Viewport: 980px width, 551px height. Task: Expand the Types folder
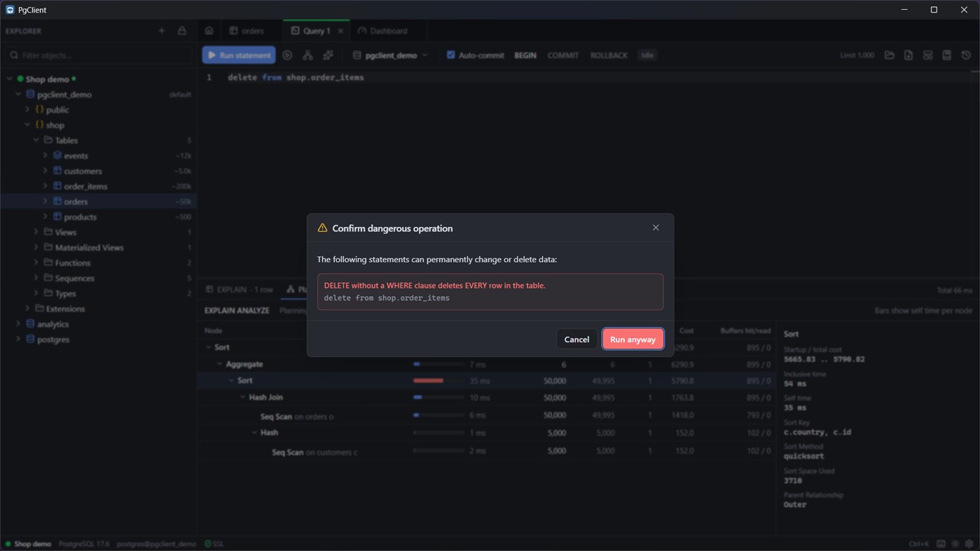click(36, 293)
